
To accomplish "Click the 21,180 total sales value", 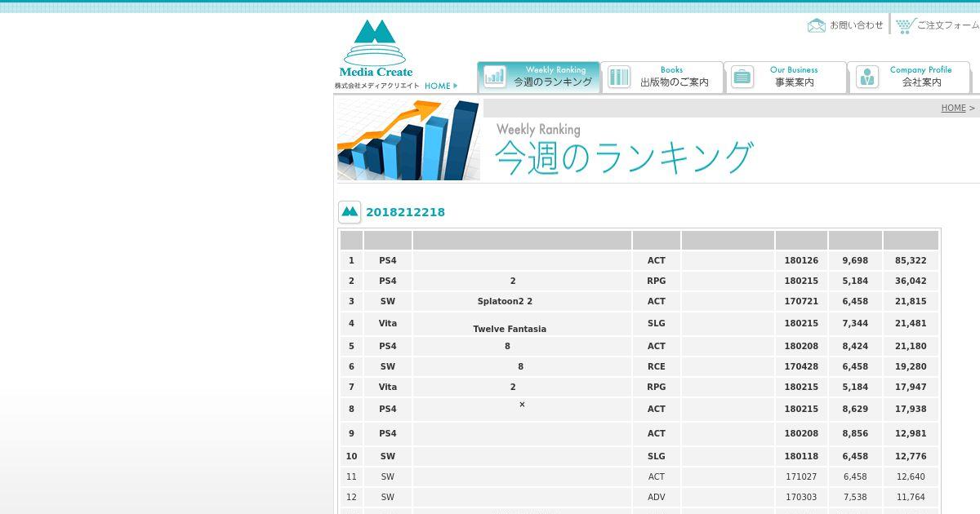I will (x=911, y=346).
